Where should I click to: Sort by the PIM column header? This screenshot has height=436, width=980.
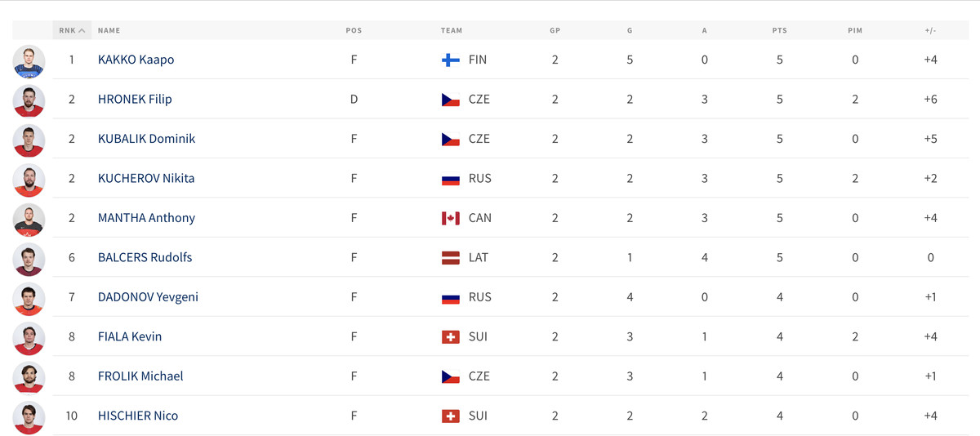(x=854, y=30)
